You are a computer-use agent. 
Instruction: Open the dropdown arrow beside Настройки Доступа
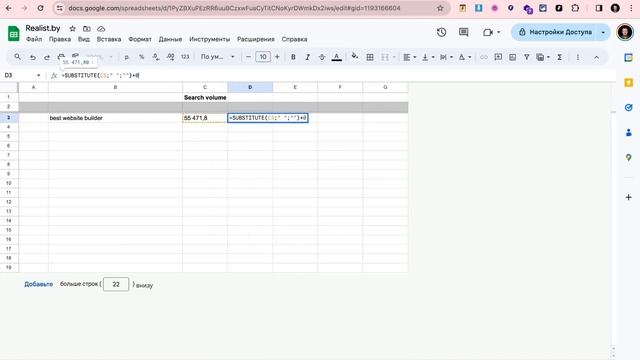click(603, 32)
